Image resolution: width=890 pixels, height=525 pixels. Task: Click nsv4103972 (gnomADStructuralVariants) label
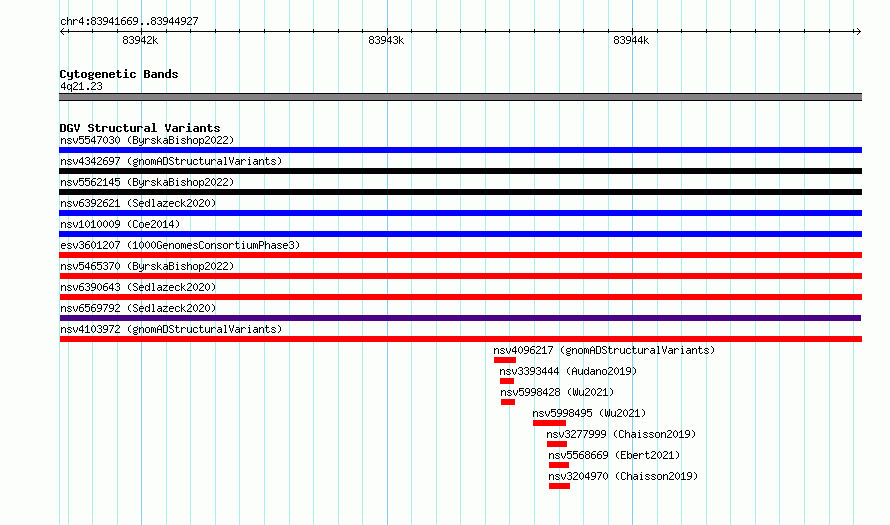(x=171, y=329)
